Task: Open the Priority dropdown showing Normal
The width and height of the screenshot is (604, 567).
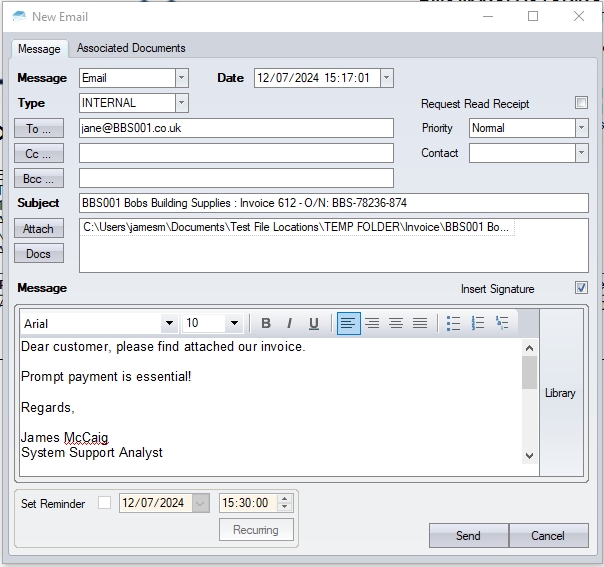Action: pos(582,128)
